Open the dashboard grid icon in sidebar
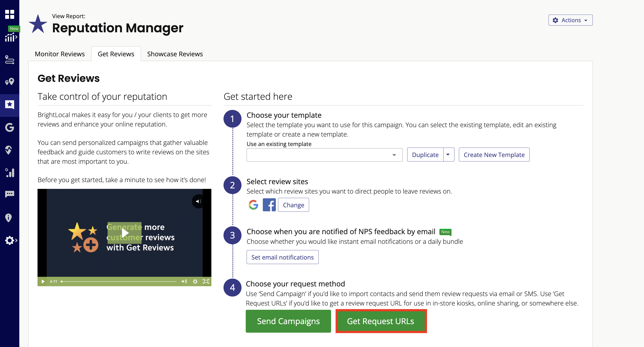The image size is (644, 347). [x=9, y=14]
